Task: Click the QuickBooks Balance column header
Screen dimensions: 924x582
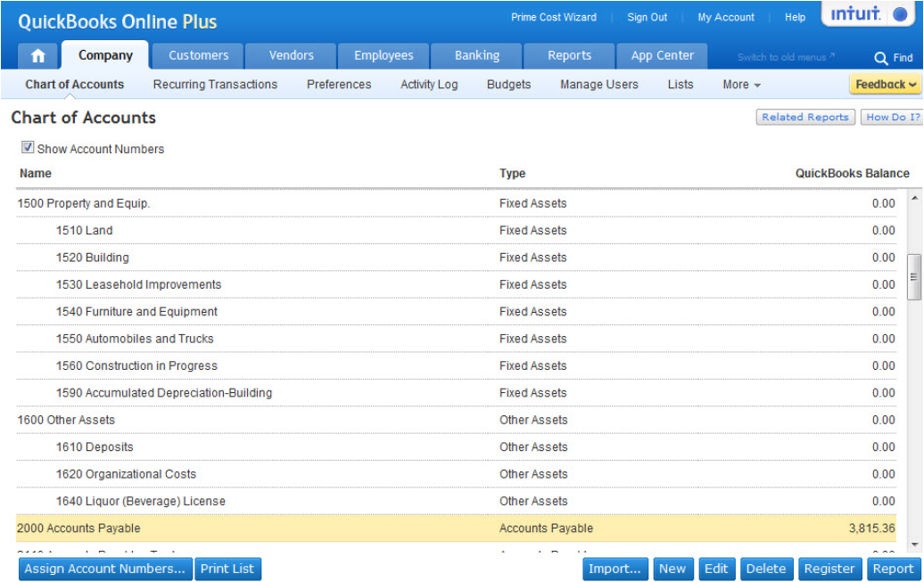Action: pyautogui.click(x=852, y=173)
